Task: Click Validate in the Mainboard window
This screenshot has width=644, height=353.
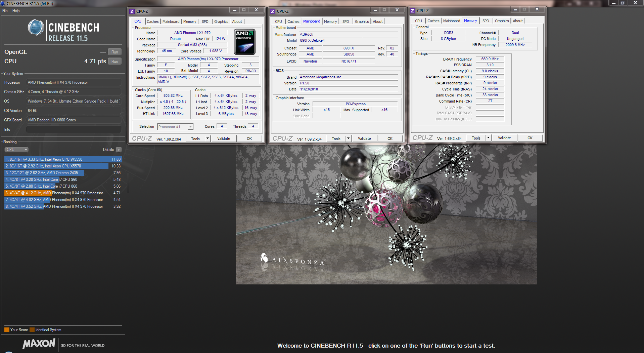Action: [364, 139]
